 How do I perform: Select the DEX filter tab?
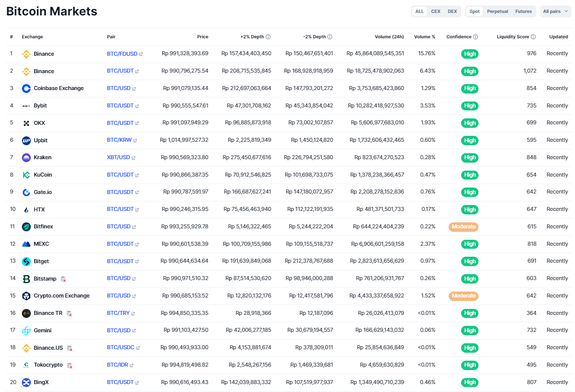(452, 11)
